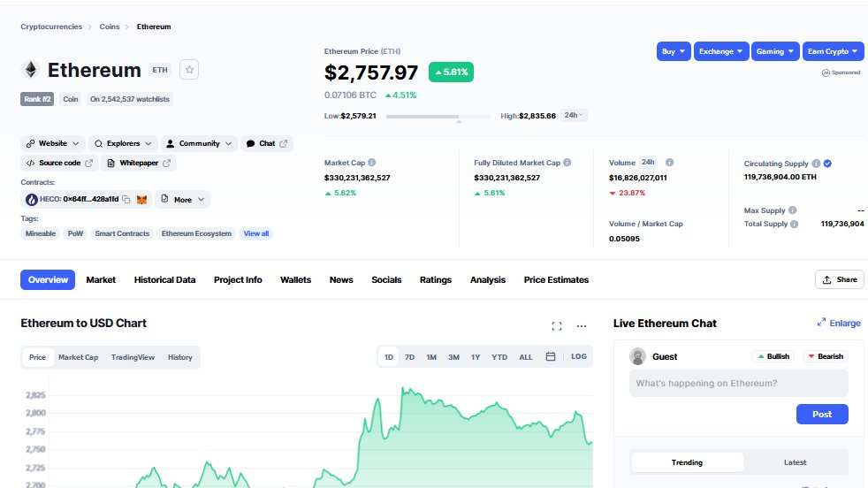The image size is (868, 488).
Task: Click the Max Supply info icon
Action: [793, 210]
